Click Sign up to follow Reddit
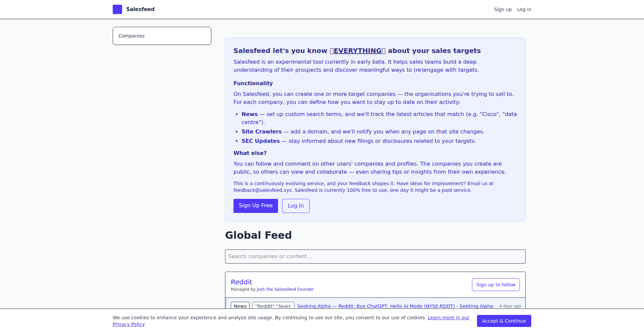644x333 pixels. pos(495,285)
